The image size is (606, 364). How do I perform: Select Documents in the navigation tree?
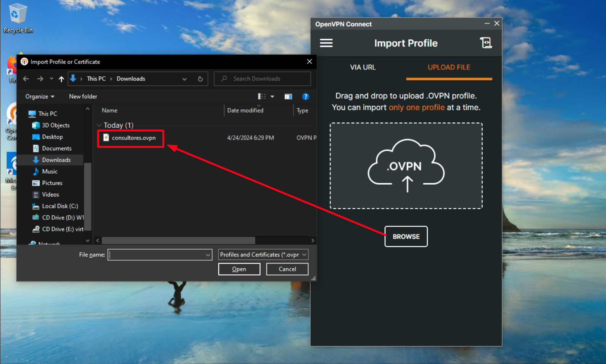56,148
